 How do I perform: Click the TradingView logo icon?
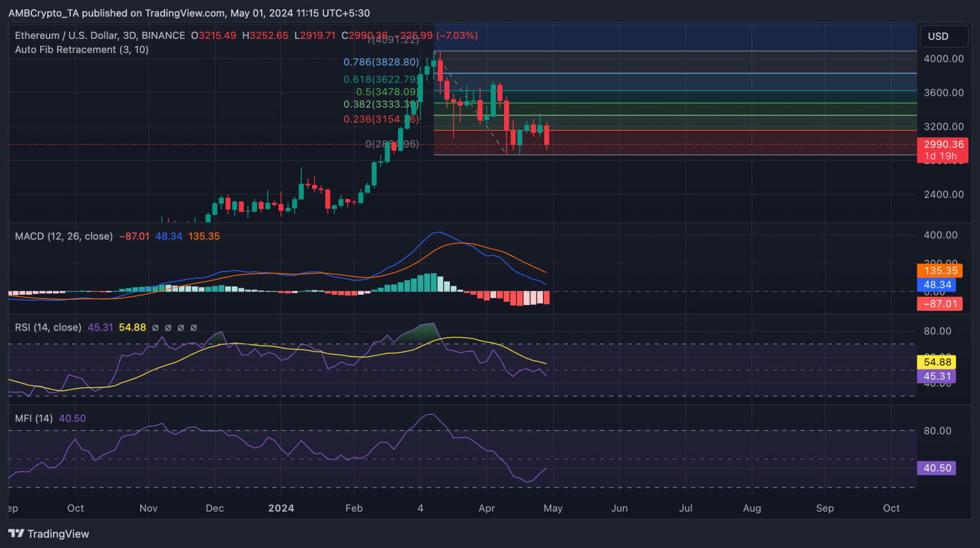pyautogui.click(x=16, y=533)
